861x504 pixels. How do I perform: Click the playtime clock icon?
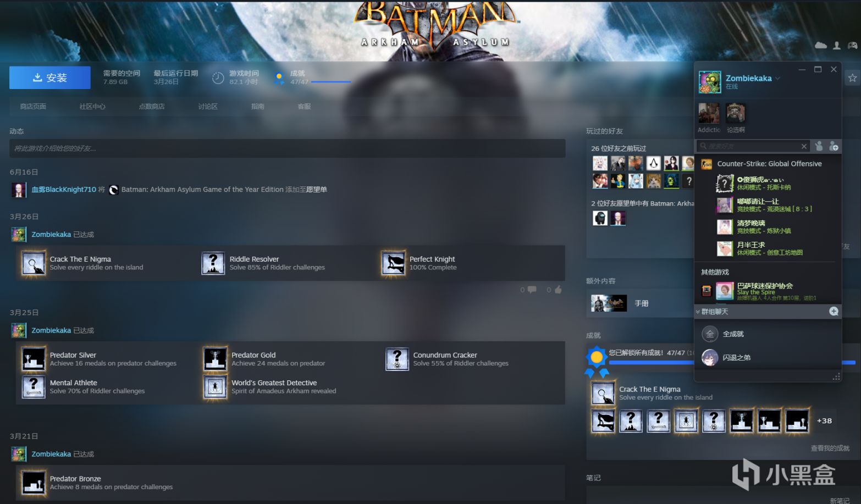click(x=218, y=78)
